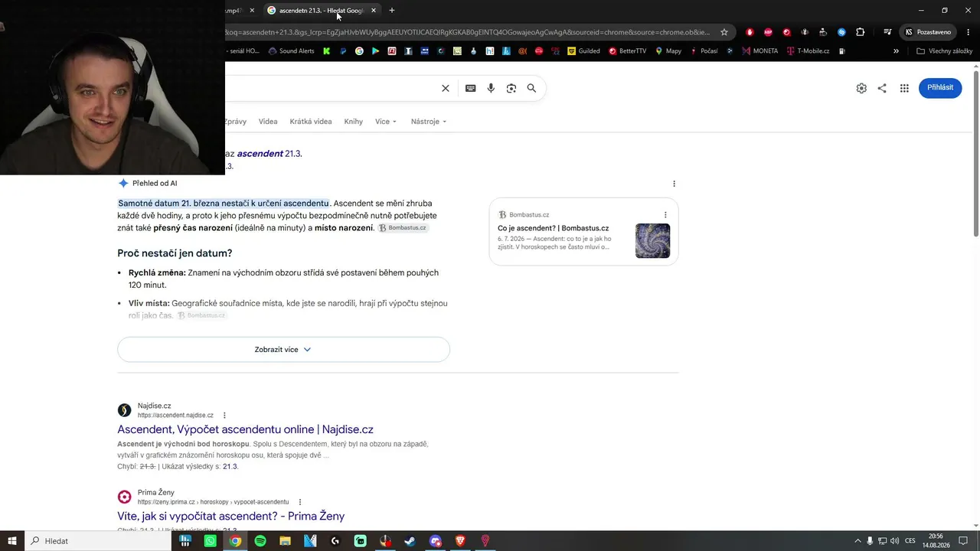The width and height of the screenshot is (980, 551).
Task: Switch to the Krátká videa tab
Action: click(311, 122)
